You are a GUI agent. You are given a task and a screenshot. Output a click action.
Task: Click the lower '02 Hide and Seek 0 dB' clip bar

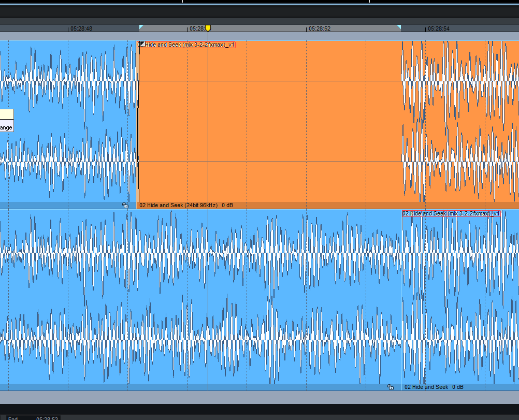click(434, 387)
